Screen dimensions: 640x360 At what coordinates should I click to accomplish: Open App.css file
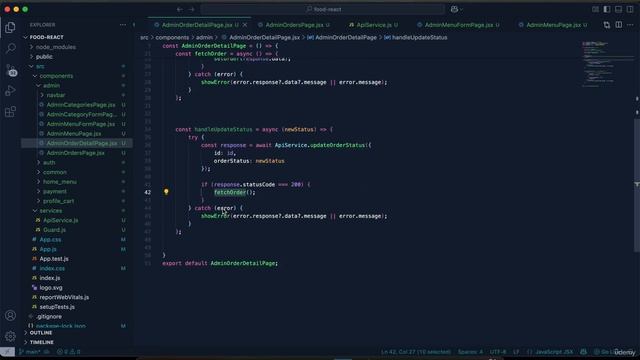50,240
